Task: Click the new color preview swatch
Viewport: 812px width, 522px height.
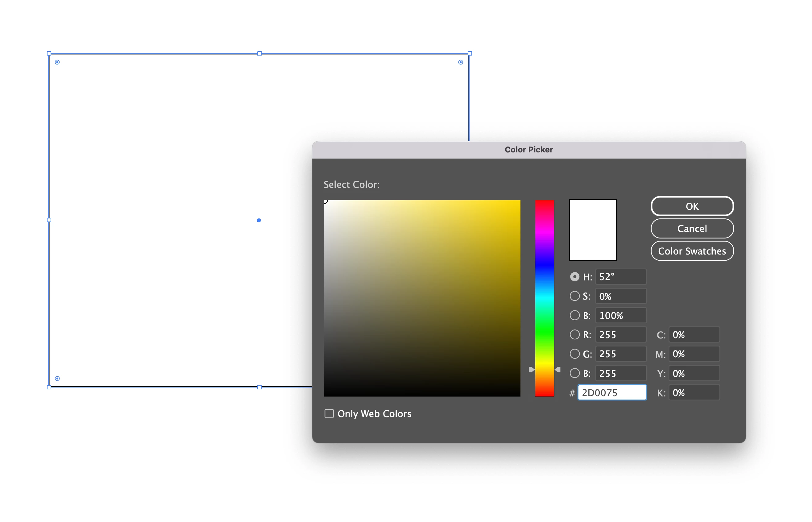Action: 592,214
